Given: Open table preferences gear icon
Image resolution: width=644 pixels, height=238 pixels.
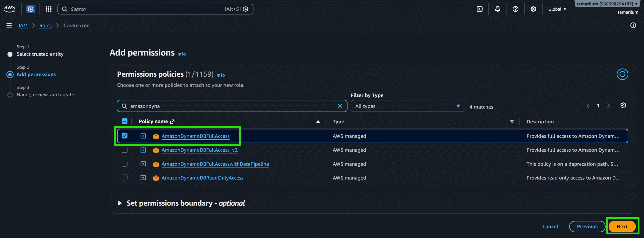Looking at the screenshot, I should [x=623, y=106].
